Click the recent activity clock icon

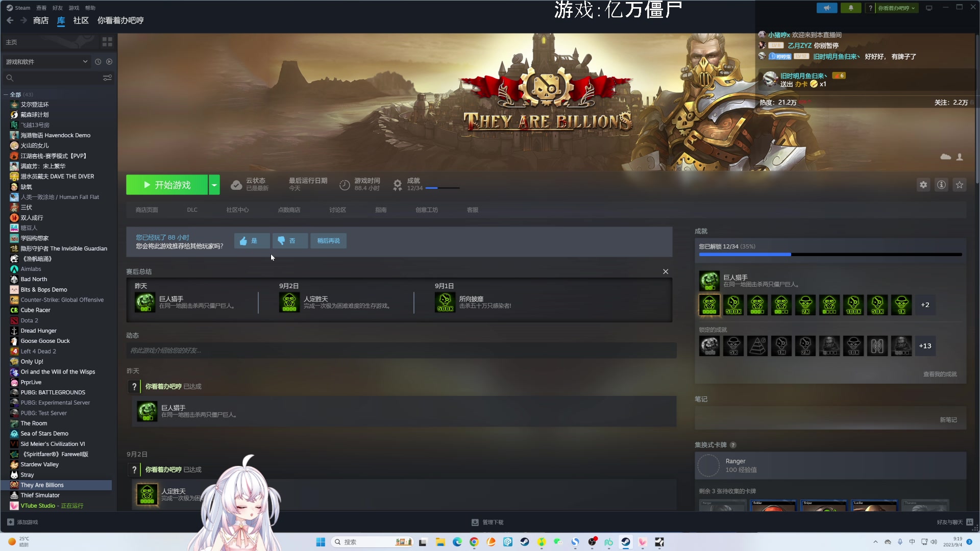click(98, 62)
